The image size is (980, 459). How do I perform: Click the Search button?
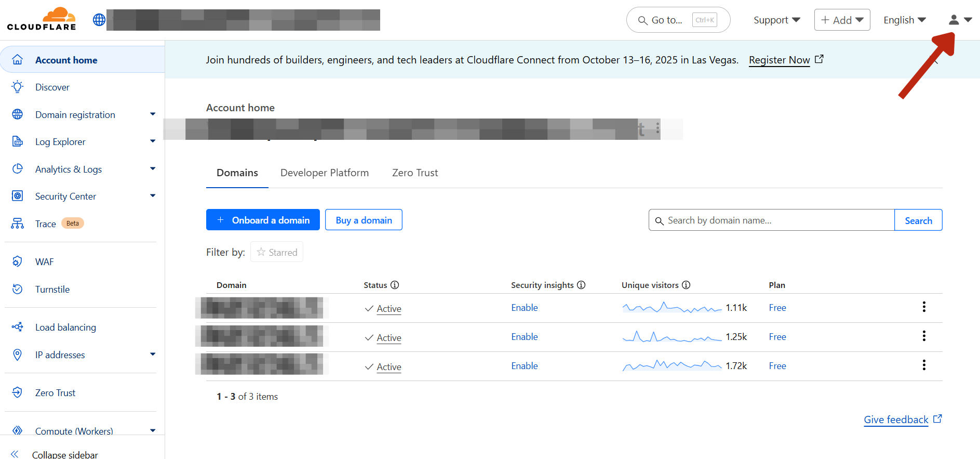[918, 220]
